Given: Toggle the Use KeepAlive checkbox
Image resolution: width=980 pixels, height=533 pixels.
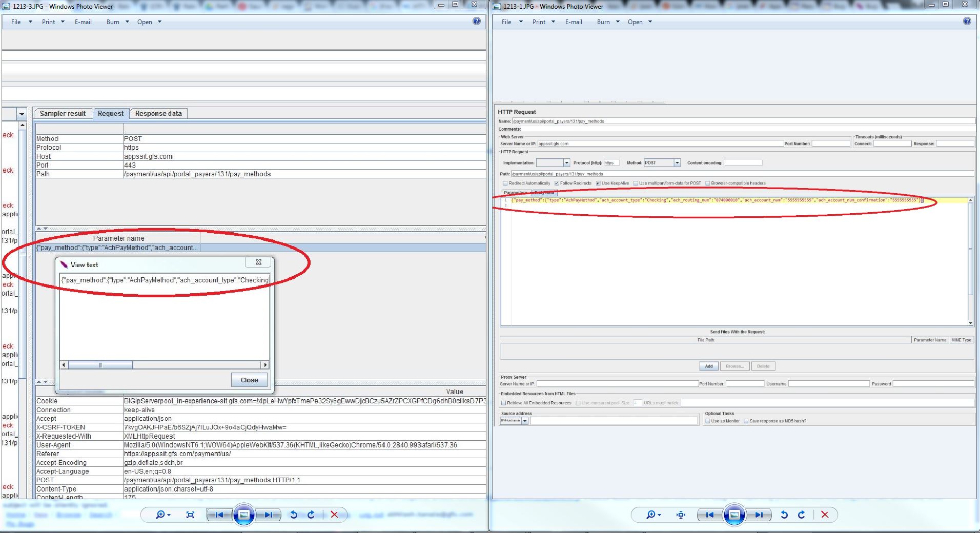Looking at the screenshot, I should tap(598, 183).
